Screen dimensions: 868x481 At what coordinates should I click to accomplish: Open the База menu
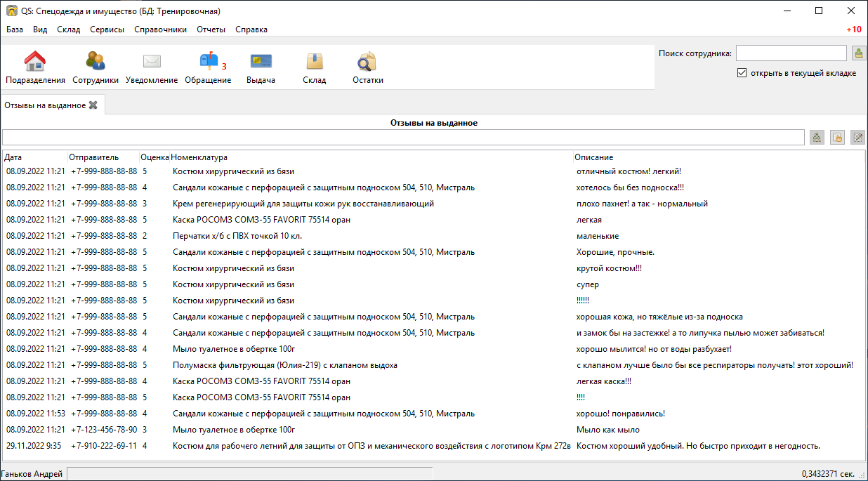15,29
